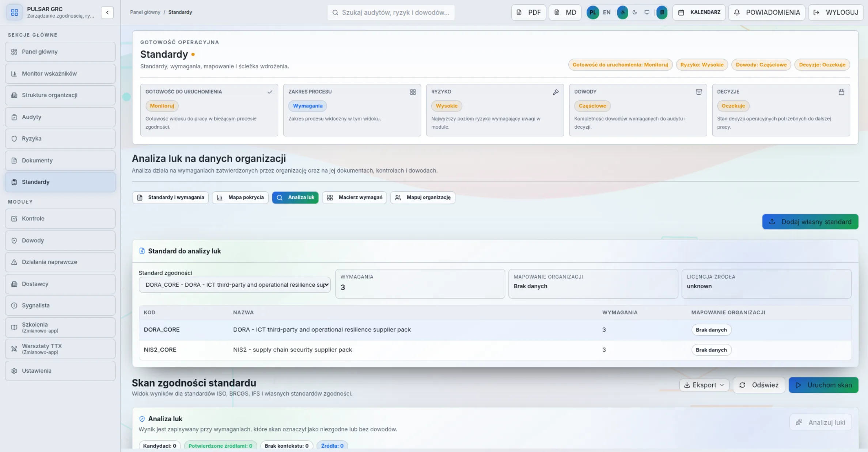Switch to Mapa pokrycia tab
Viewport: 868px width, 452px height.
coord(240,197)
